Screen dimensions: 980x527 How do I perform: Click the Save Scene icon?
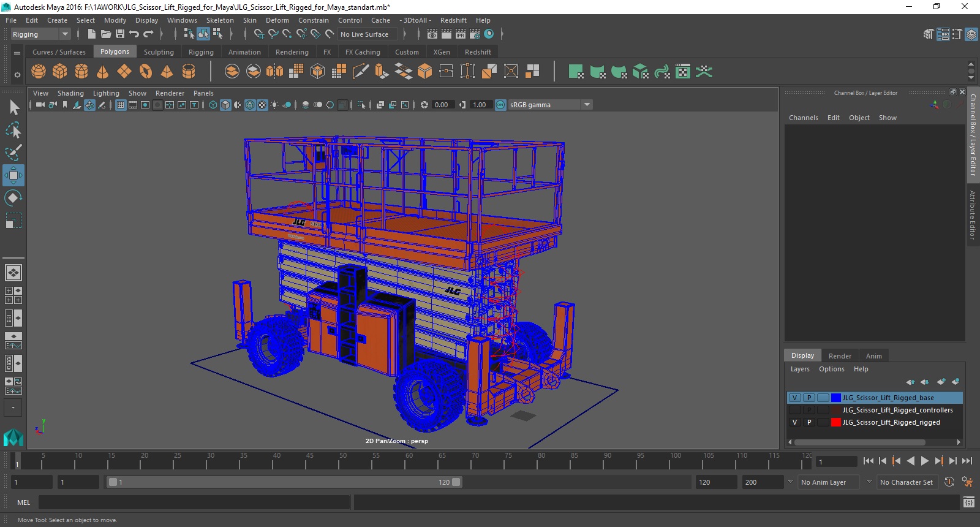click(120, 34)
